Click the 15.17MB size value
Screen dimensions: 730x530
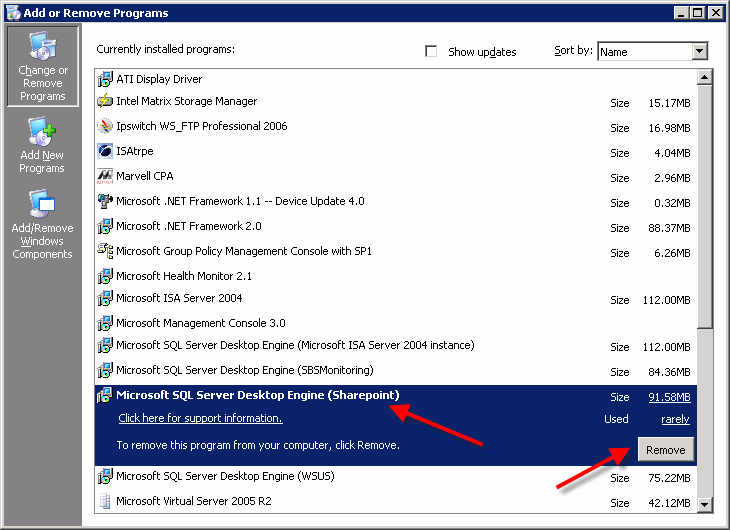click(x=669, y=103)
